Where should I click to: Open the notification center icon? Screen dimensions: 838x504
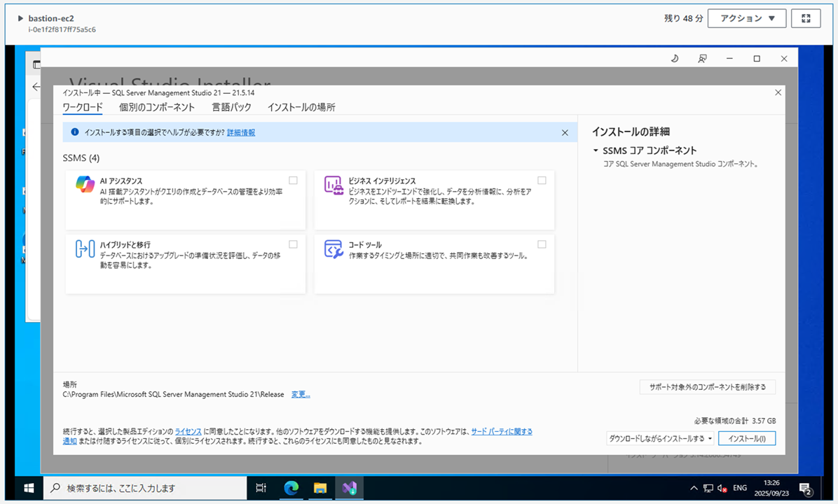coord(805,488)
